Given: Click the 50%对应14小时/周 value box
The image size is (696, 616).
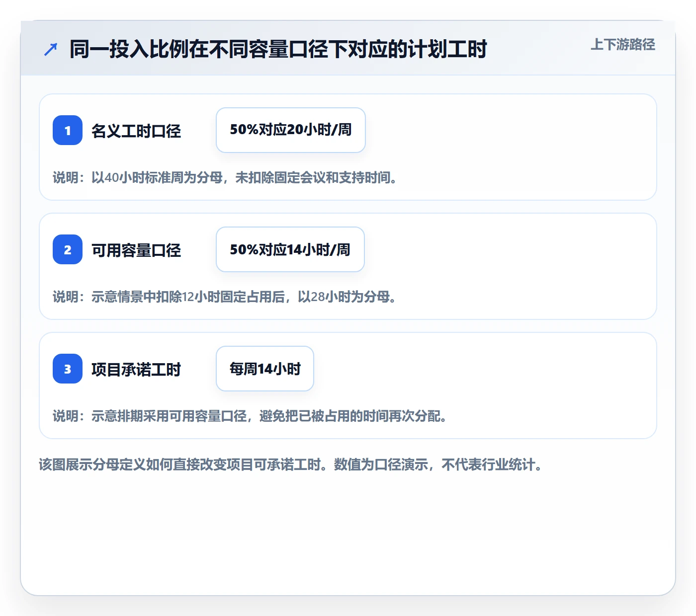Looking at the screenshot, I should pos(290,249).
